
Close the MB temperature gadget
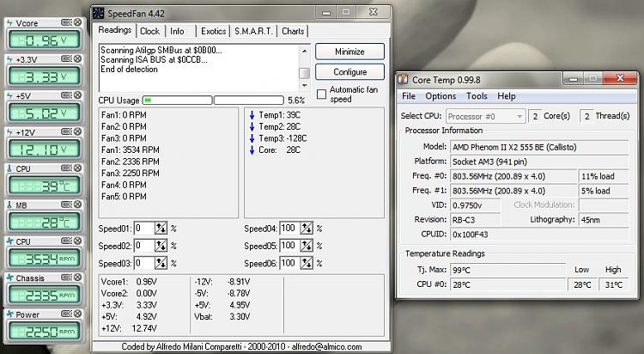point(77,204)
